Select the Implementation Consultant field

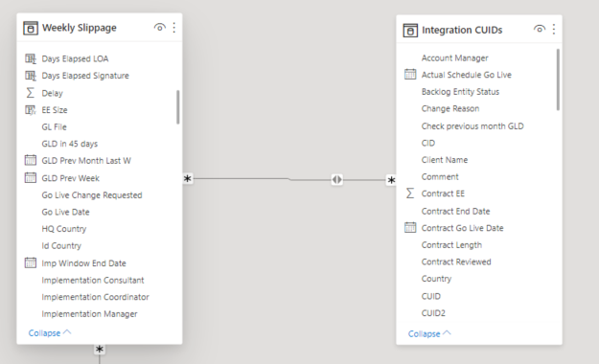tap(93, 280)
